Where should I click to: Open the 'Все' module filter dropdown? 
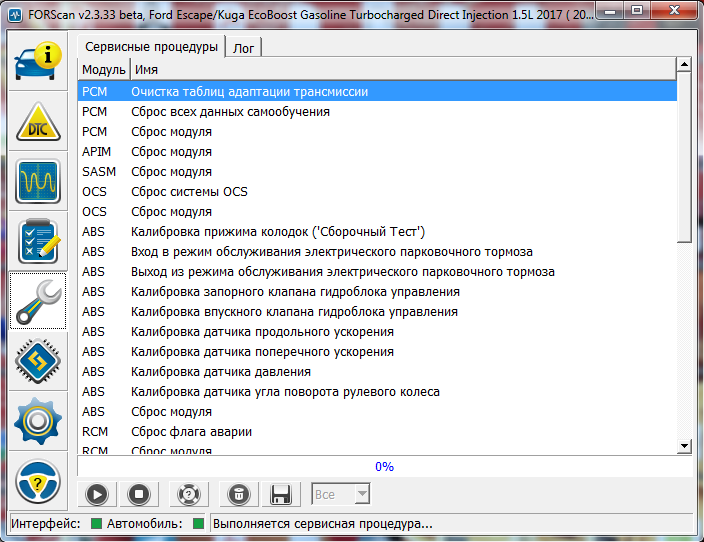(341, 494)
